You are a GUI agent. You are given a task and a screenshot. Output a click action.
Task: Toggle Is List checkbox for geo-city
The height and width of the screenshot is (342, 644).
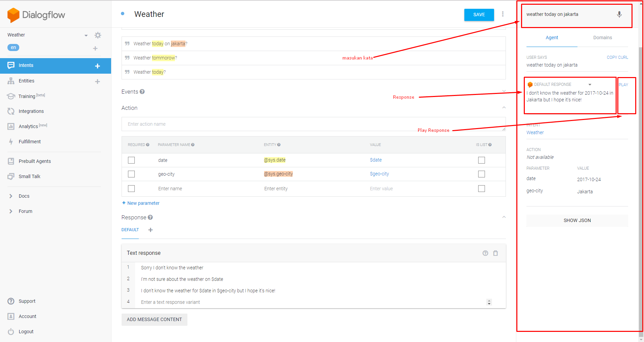point(482,174)
